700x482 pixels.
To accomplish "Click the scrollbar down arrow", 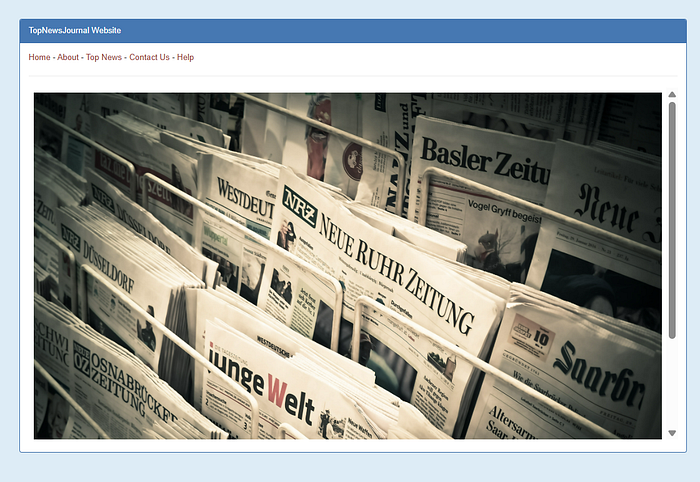I will click(672, 433).
